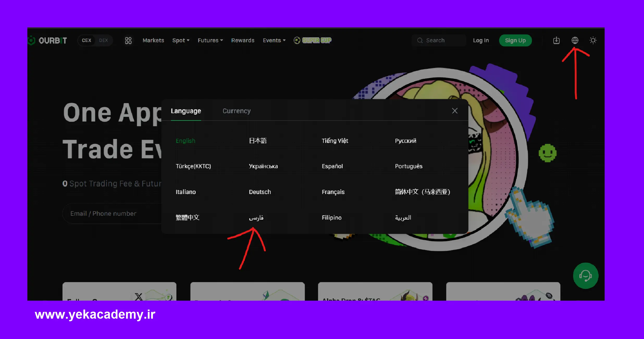Image resolution: width=644 pixels, height=339 pixels.
Task: Switch to DEX mode
Action: click(103, 40)
